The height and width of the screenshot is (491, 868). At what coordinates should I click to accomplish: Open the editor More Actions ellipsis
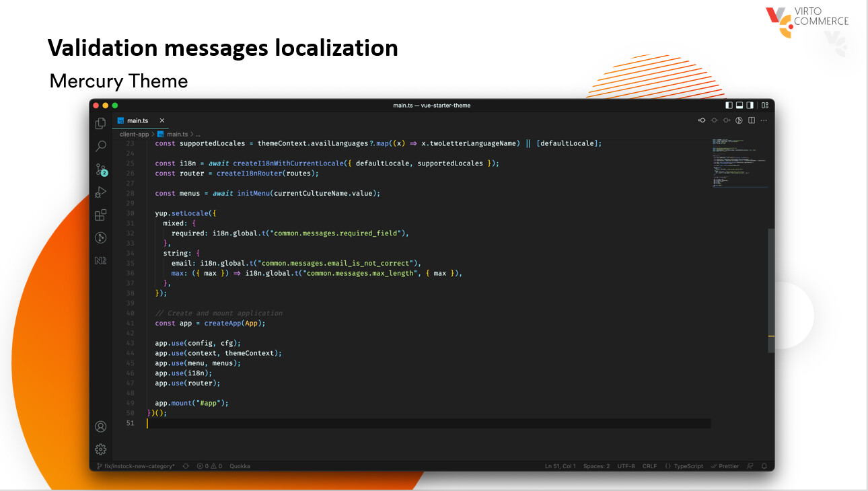tap(764, 120)
